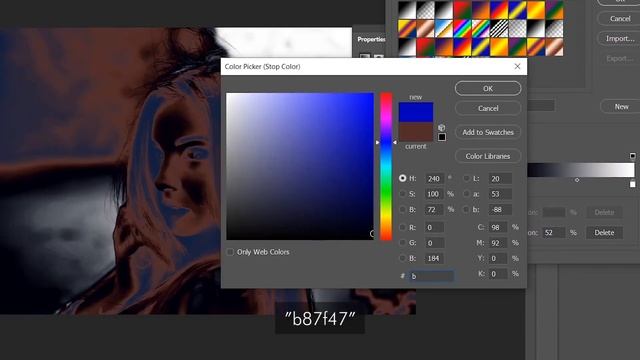Click the gradient preview bar in Gradient Editor

581,170
